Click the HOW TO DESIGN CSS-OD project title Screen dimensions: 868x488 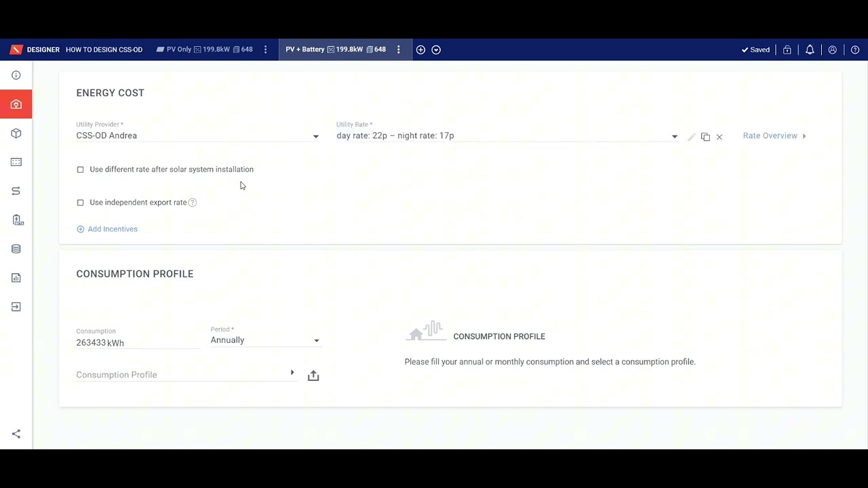click(104, 49)
